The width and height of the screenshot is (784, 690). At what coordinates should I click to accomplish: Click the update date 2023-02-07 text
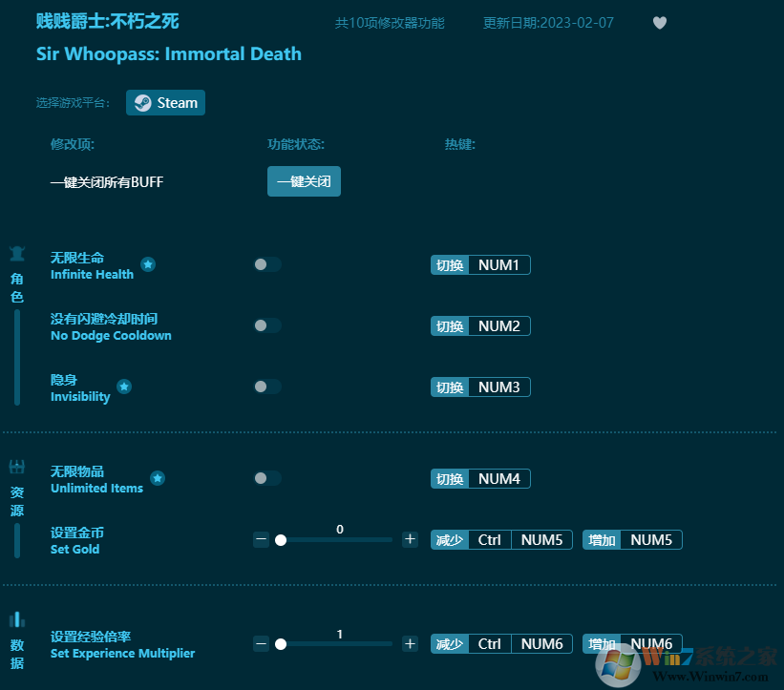pyautogui.click(x=548, y=23)
